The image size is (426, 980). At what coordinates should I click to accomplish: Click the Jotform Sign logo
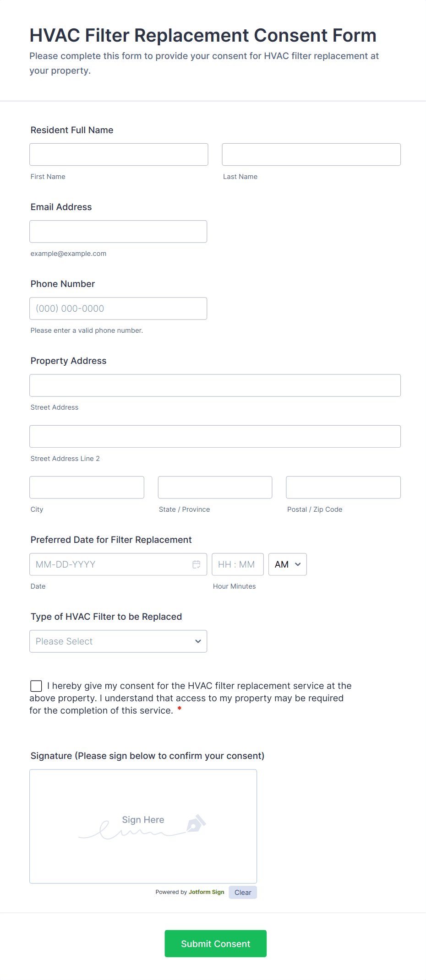(206, 892)
